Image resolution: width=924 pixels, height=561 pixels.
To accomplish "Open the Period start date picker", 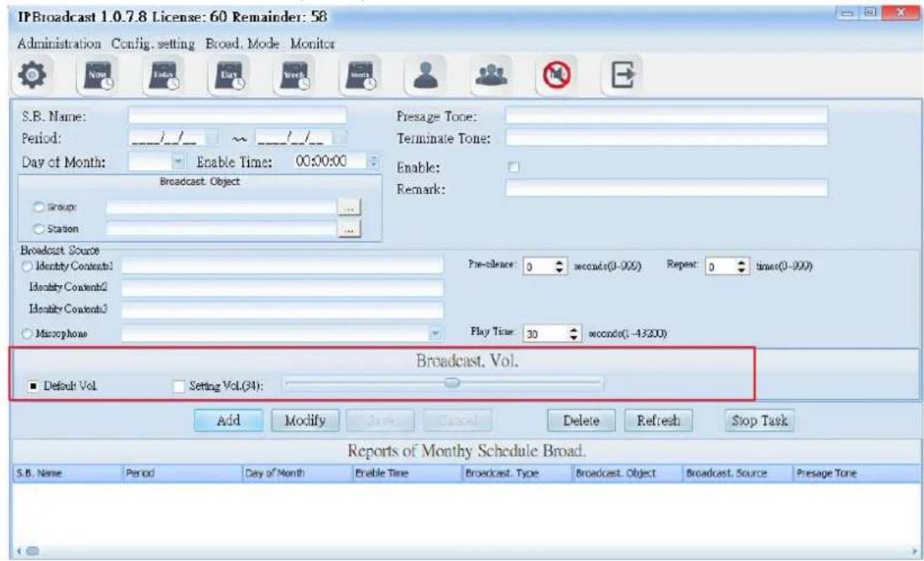I will [x=212, y=138].
